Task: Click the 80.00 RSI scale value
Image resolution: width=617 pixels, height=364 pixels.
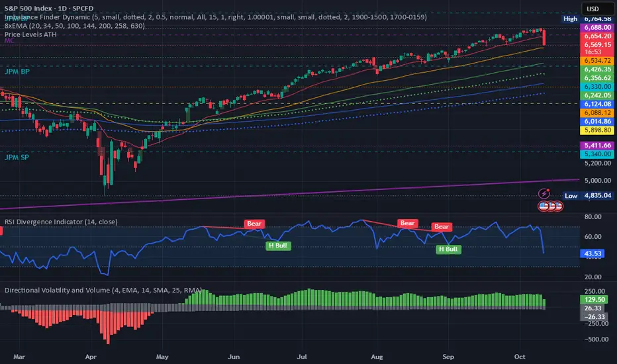Action: pos(593,217)
